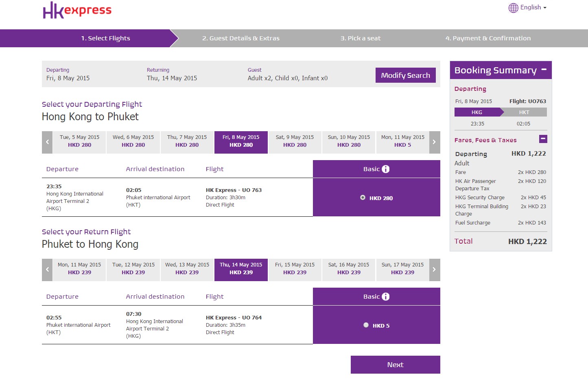Click the 07:30 arrival time
Viewport: 588px width, 383px height.
tap(133, 314)
